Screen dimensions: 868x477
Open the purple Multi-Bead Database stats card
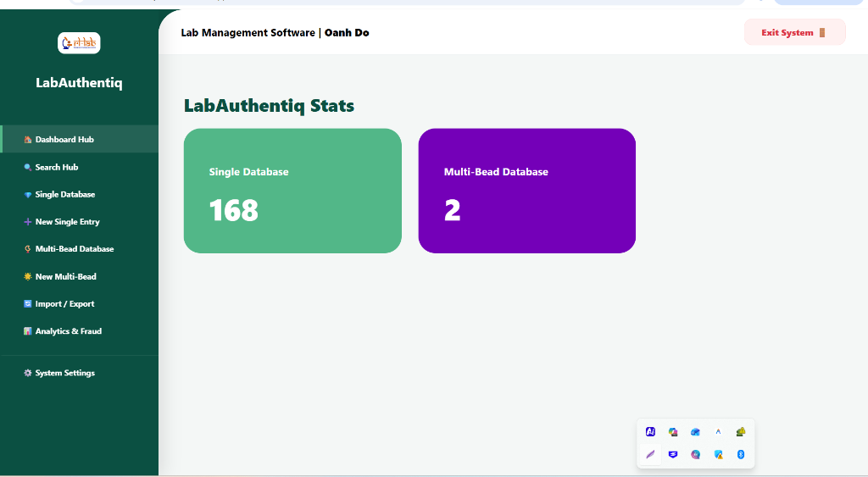click(x=527, y=191)
